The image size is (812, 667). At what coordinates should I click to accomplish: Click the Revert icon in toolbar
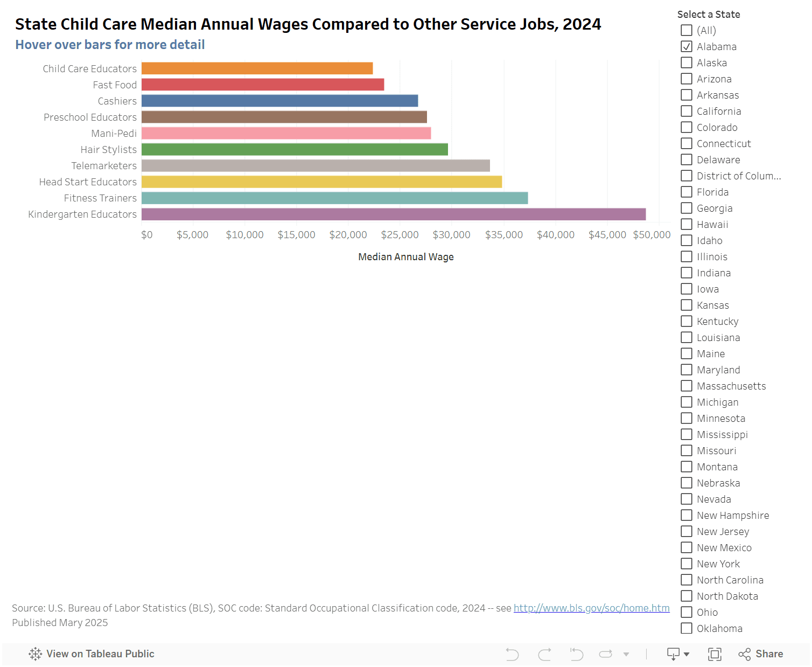click(x=577, y=654)
